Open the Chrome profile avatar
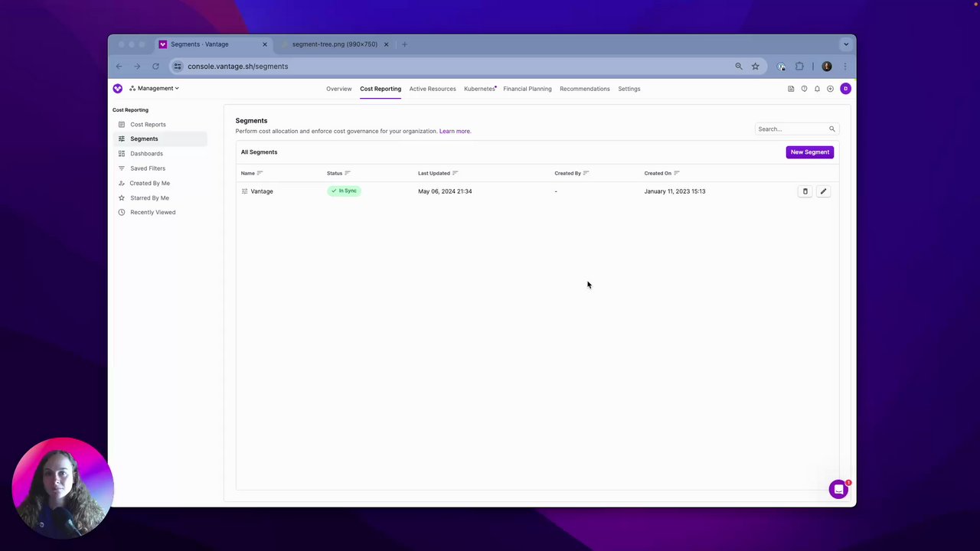 827,67
